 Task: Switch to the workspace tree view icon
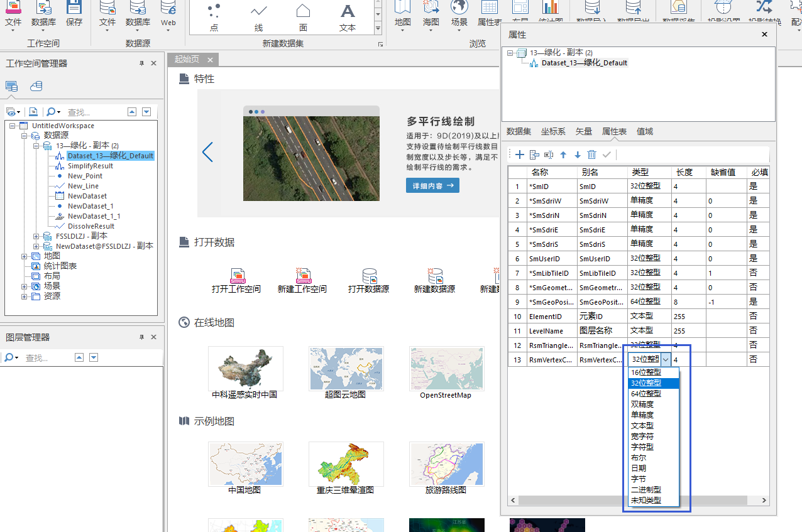tap(12, 86)
